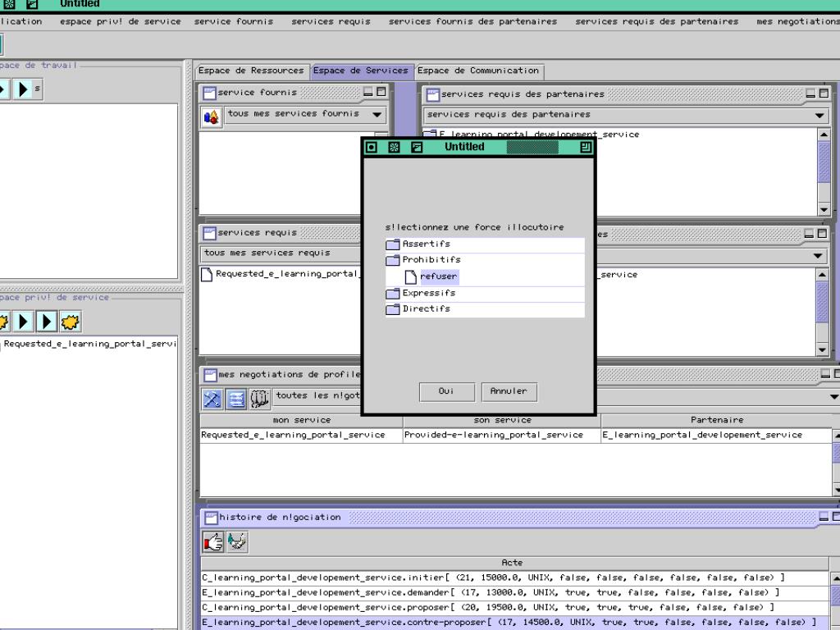The height and width of the screenshot is (630, 840).
Task: Click the list view negotiation icon
Action: coord(235,399)
